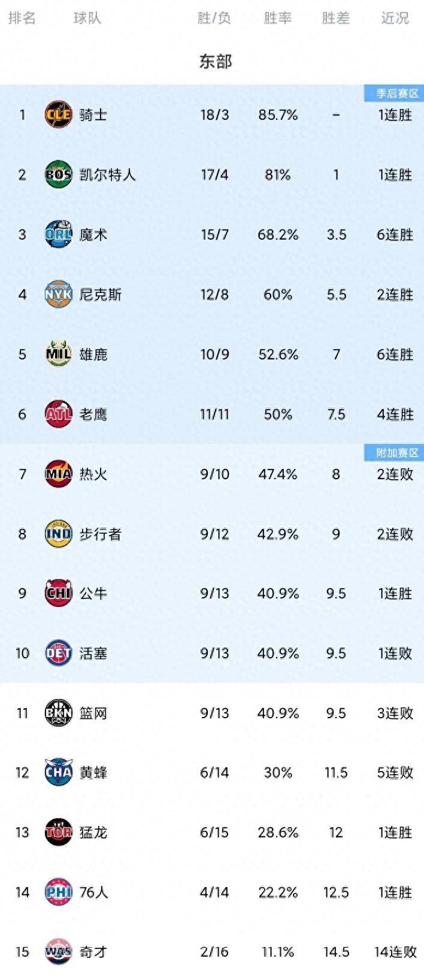Click the 季后赛区 label

pyautogui.click(x=393, y=92)
